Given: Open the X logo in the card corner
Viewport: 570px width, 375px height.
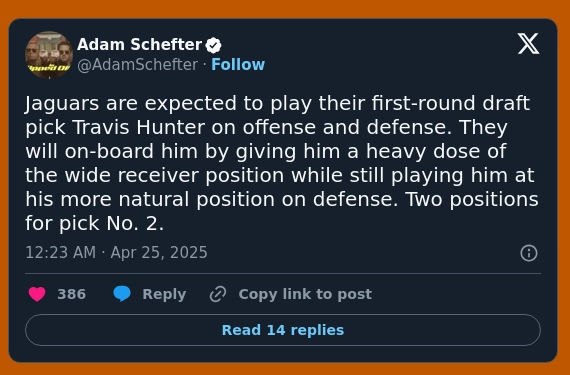Looking at the screenshot, I should click(529, 44).
